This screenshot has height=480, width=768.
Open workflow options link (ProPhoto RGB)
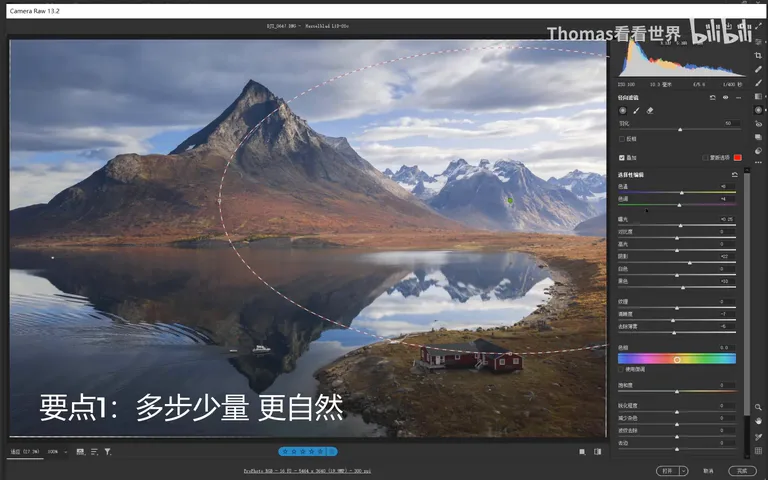tap(307, 471)
